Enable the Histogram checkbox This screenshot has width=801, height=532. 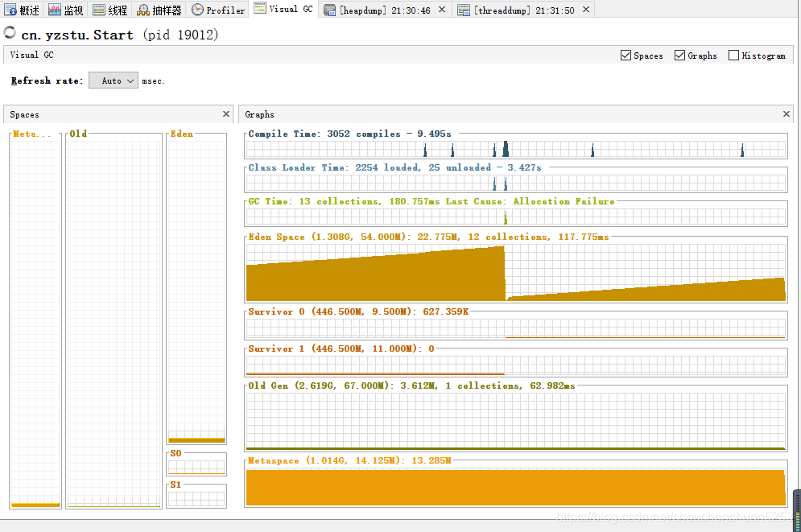[733, 56]
